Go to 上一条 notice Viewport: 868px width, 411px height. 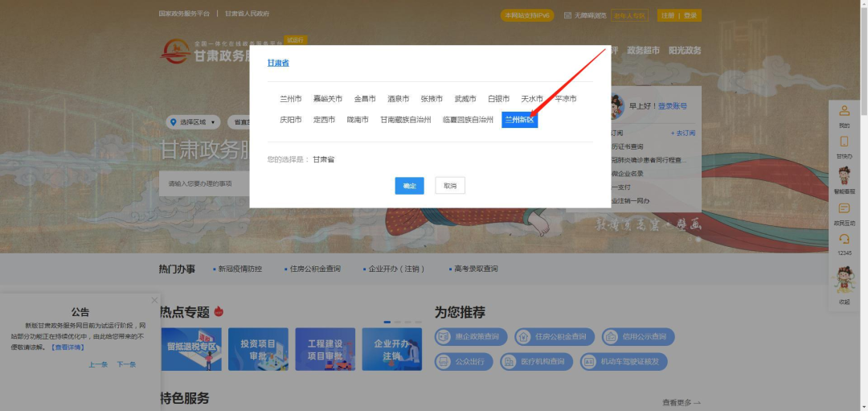(98, 364)
